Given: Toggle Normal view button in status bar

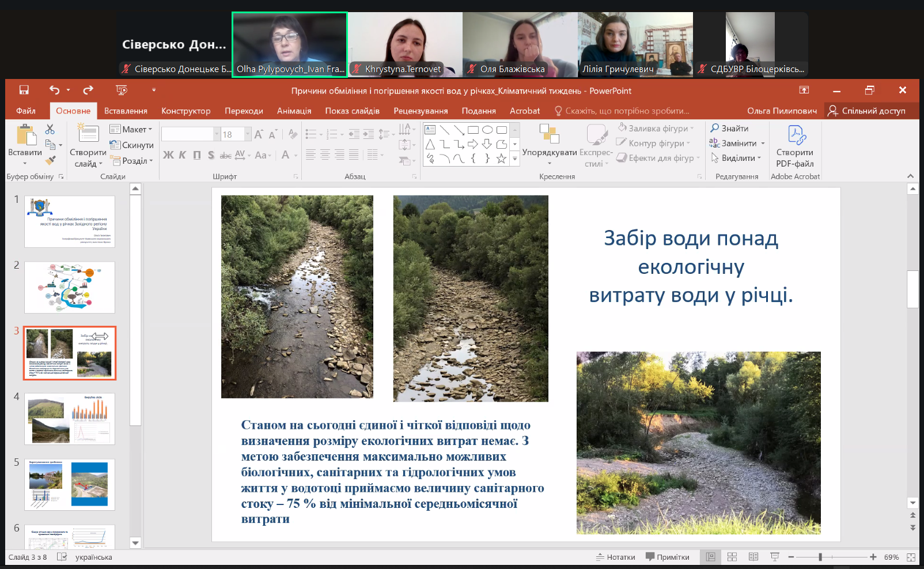Looking at the screenshot, I should [x=711, y=557].
